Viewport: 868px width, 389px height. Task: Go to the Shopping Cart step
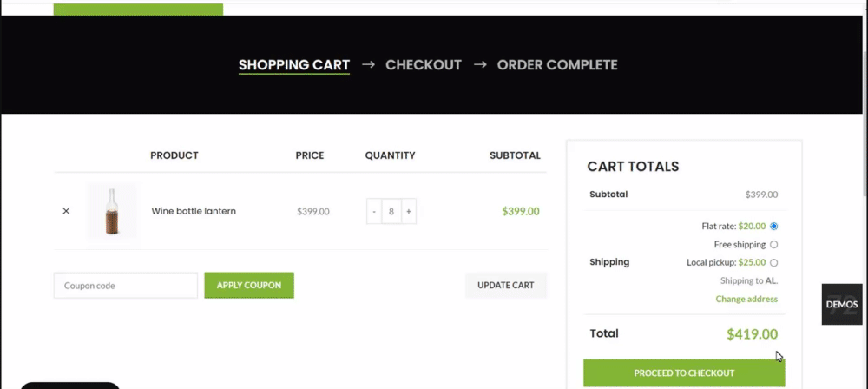click(294, 65)
